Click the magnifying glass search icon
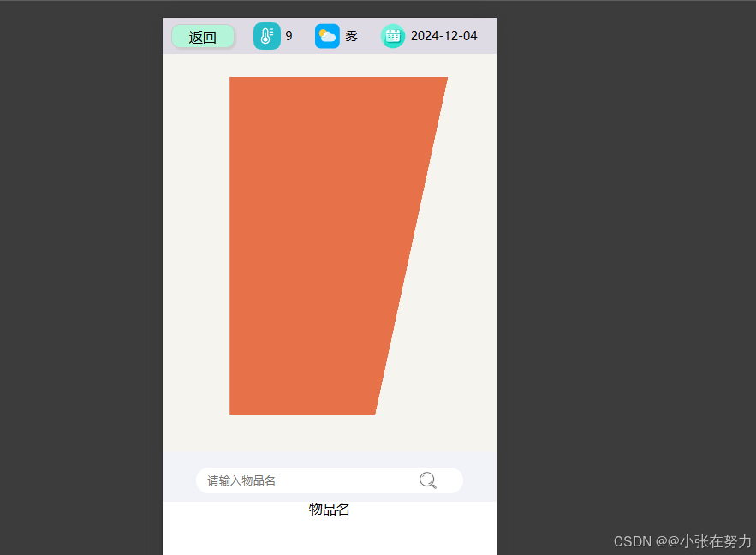This screenshot has width=756, height=555. click(428, 480)
